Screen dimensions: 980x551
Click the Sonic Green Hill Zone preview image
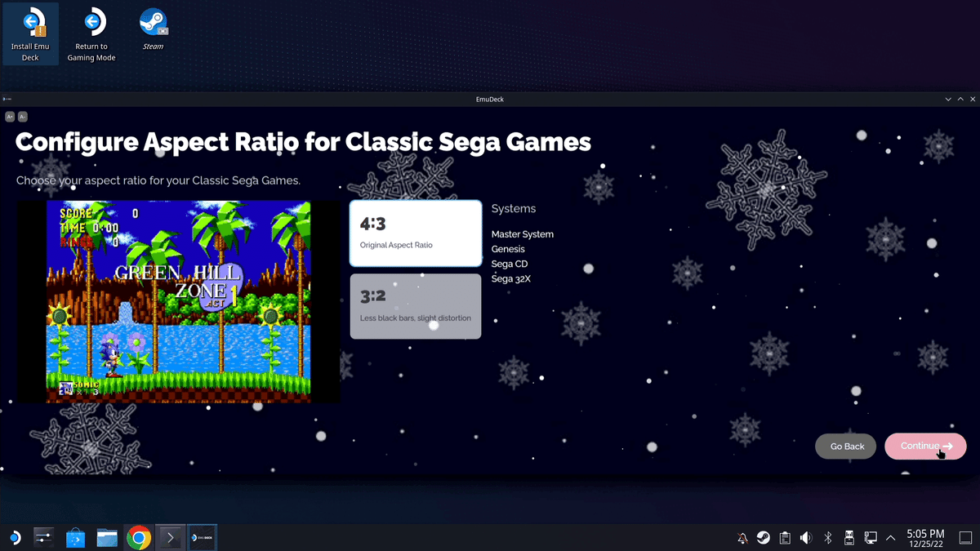[x=179, y=301]
